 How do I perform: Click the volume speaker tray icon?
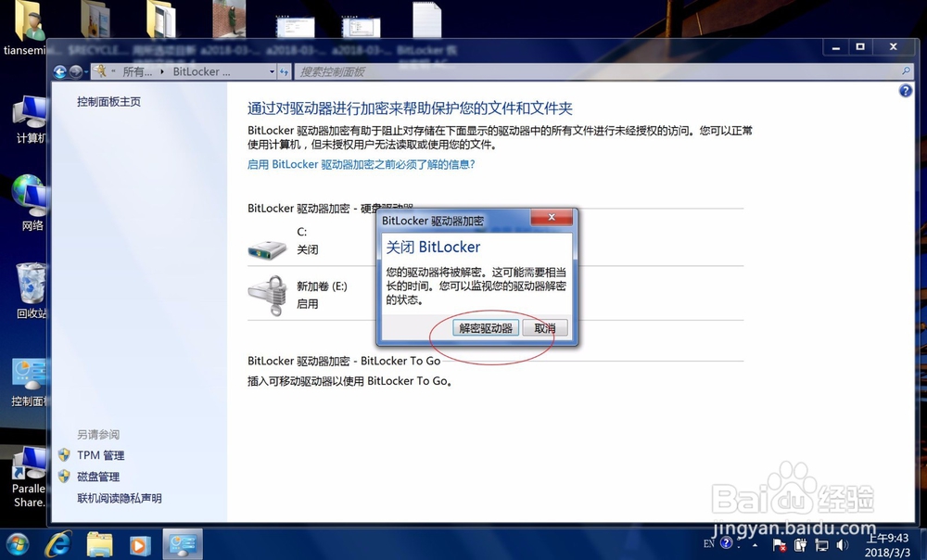[x=843, y=544]
